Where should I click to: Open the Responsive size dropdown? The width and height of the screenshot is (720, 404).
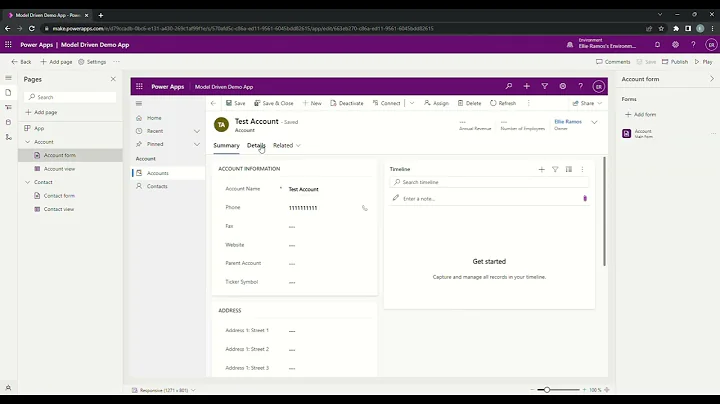click(163, 390)
